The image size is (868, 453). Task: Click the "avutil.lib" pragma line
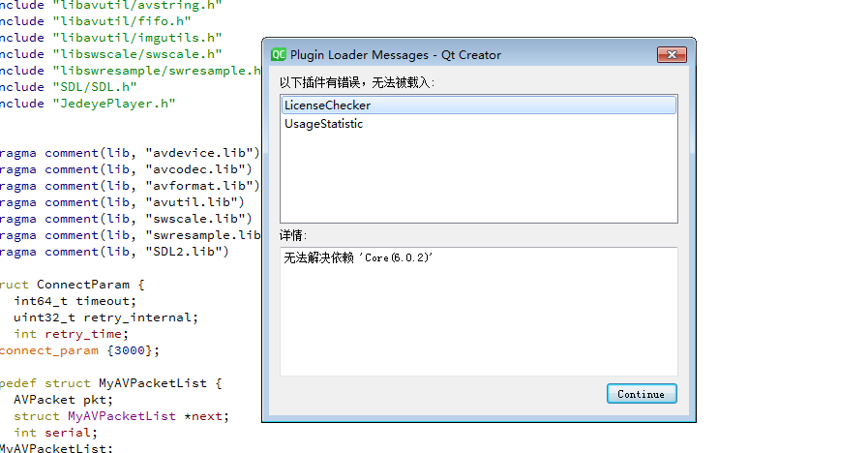[122, 202]
